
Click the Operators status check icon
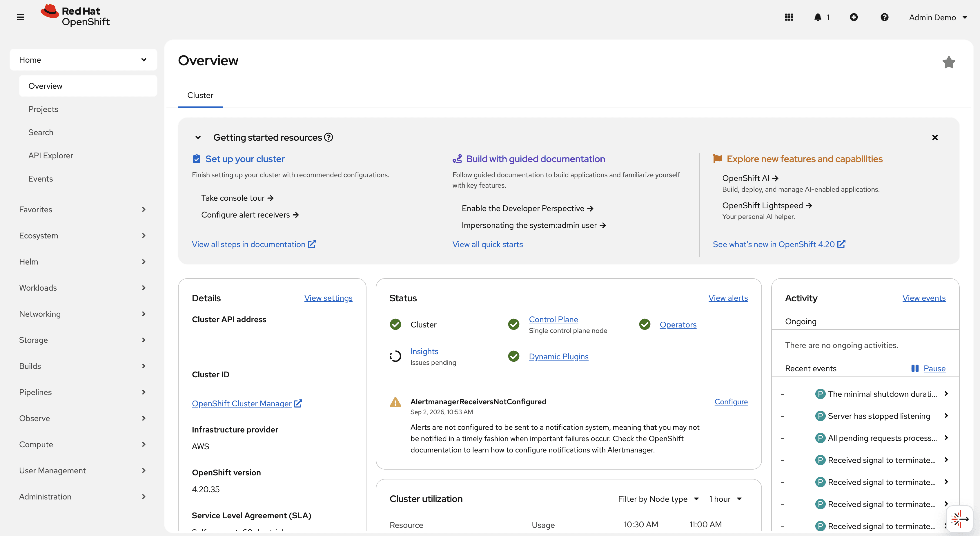[x=645, y=324]
